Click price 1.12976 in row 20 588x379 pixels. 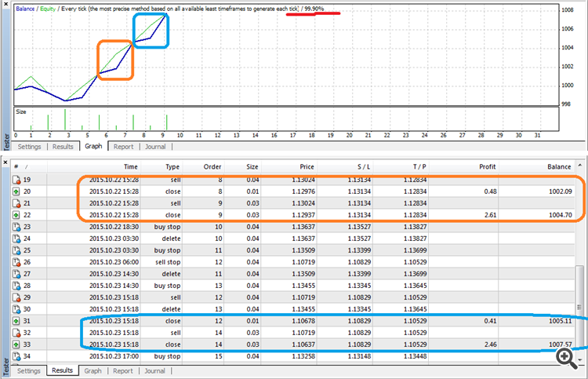pos(303,191)
